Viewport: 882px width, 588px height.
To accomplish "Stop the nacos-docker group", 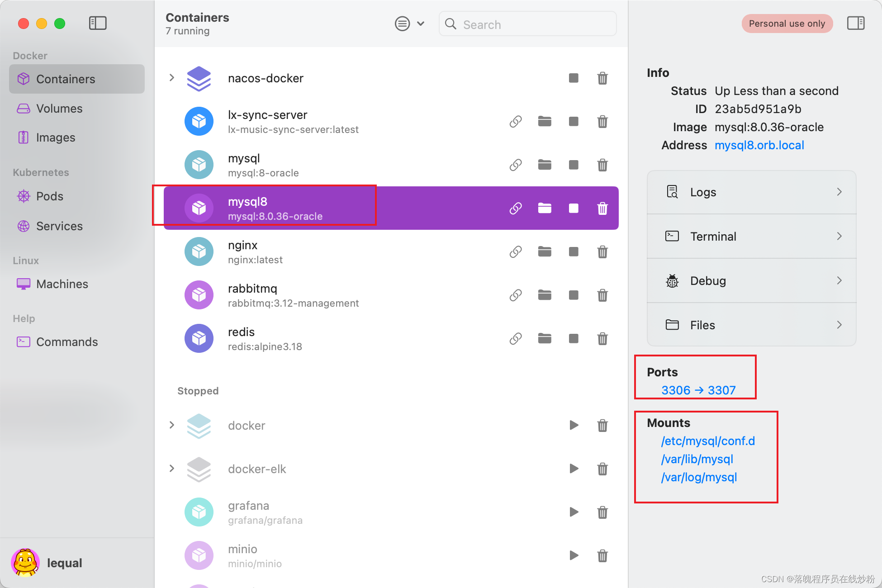I will pos(574,78).
